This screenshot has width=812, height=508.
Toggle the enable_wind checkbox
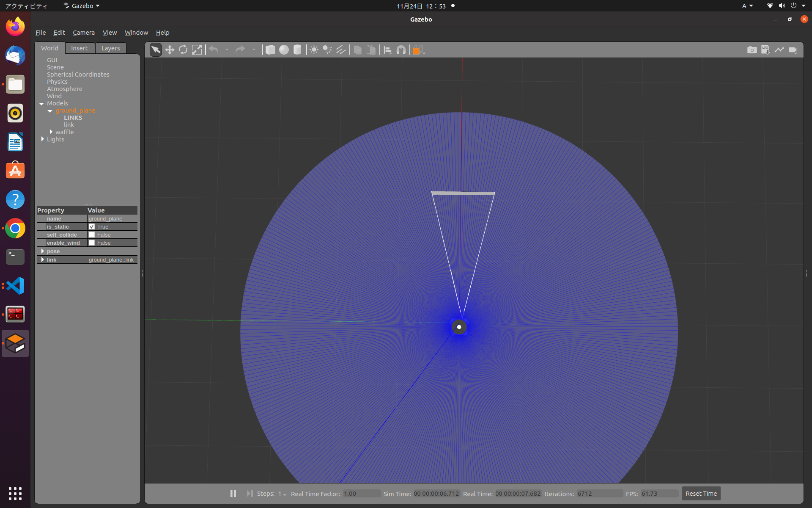click(92, 243)
